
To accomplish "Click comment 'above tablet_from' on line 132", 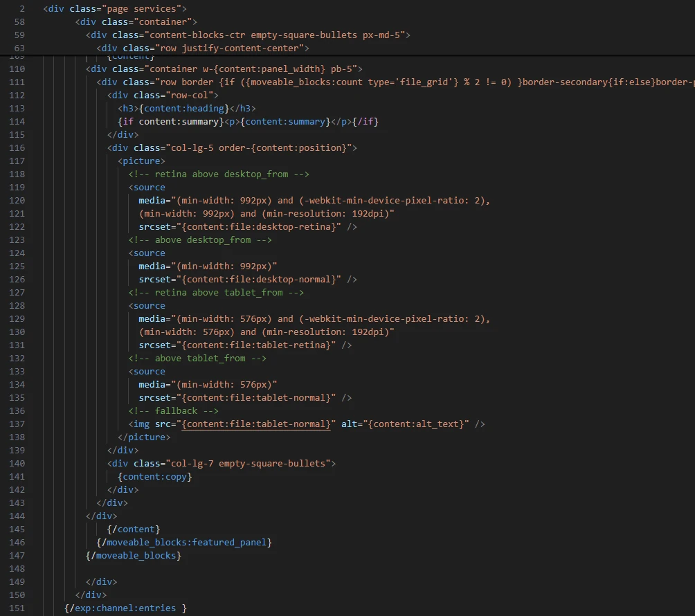I will pos(197,358).
